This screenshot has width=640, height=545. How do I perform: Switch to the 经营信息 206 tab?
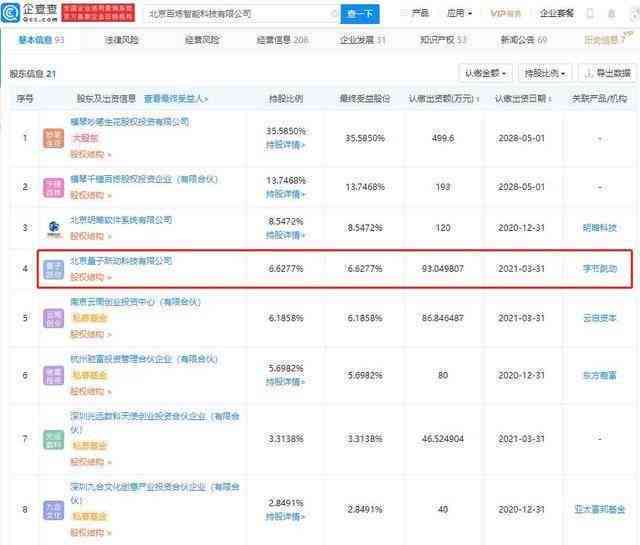(x=282, y=40)
